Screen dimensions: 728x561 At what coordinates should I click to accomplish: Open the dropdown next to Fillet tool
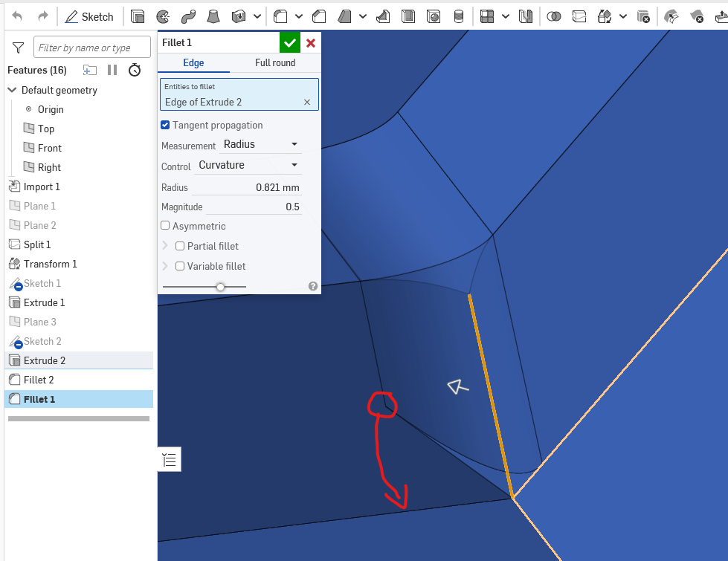point(299,16)
